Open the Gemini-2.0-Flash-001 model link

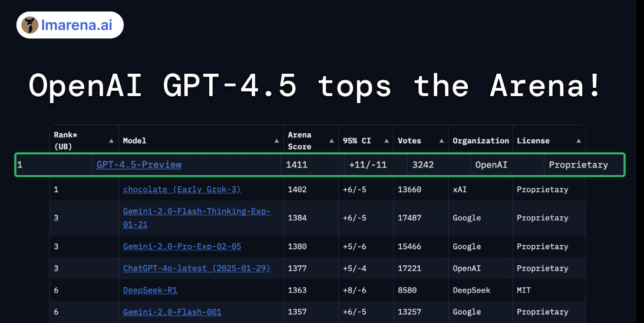172,312
